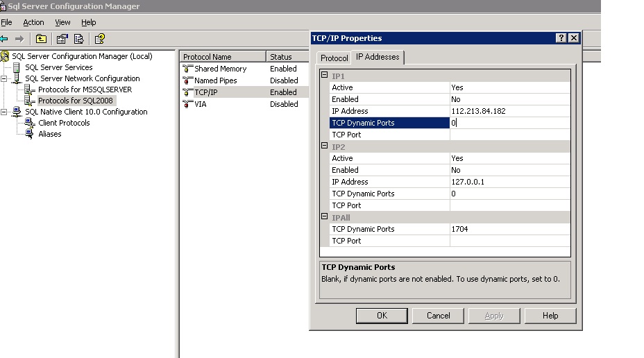This screenshot has width=644, height=358.
Task: Click the VIA protocol icon
Action: [x=188, y=104]
